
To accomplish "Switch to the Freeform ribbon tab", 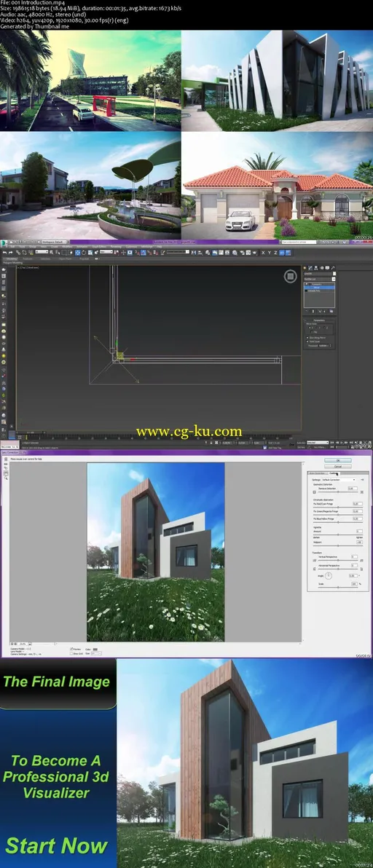I will [x=27, y=259].
